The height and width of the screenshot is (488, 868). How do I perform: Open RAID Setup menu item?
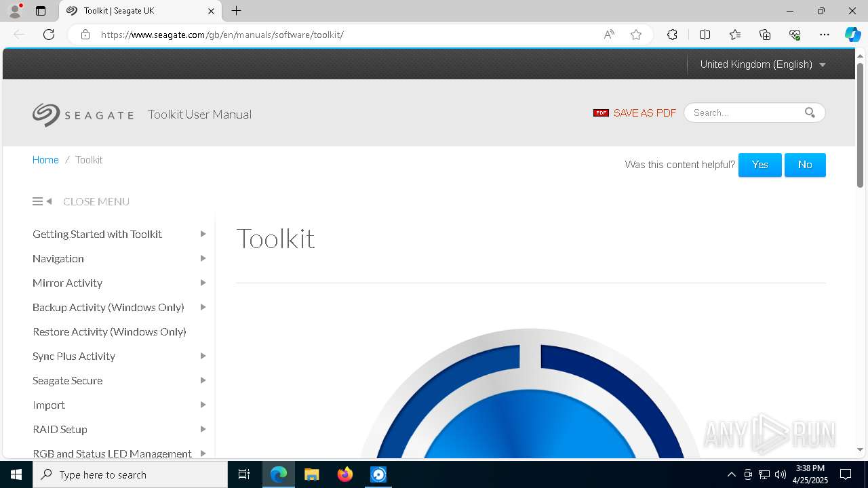pos(60,429)
